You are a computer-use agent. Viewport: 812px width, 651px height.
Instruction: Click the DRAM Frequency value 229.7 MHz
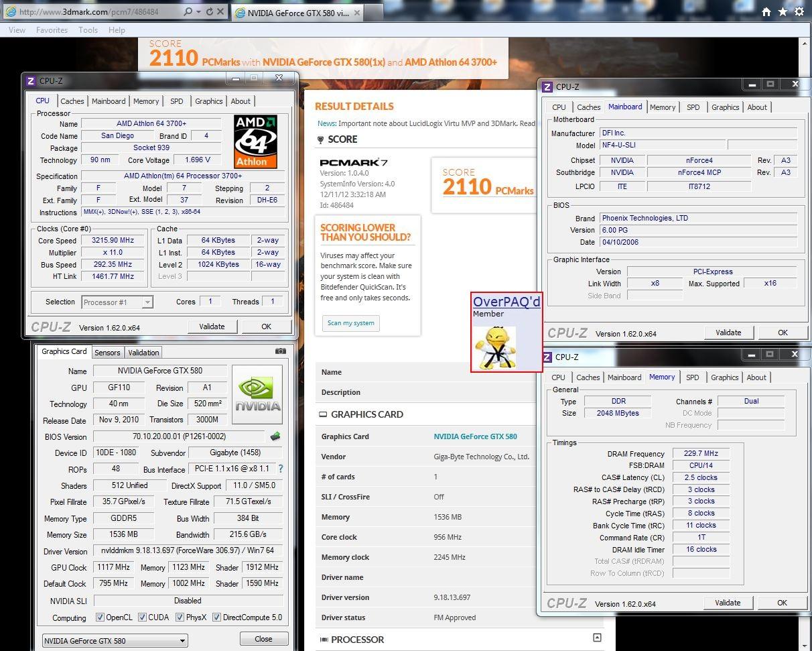(701, 454)
